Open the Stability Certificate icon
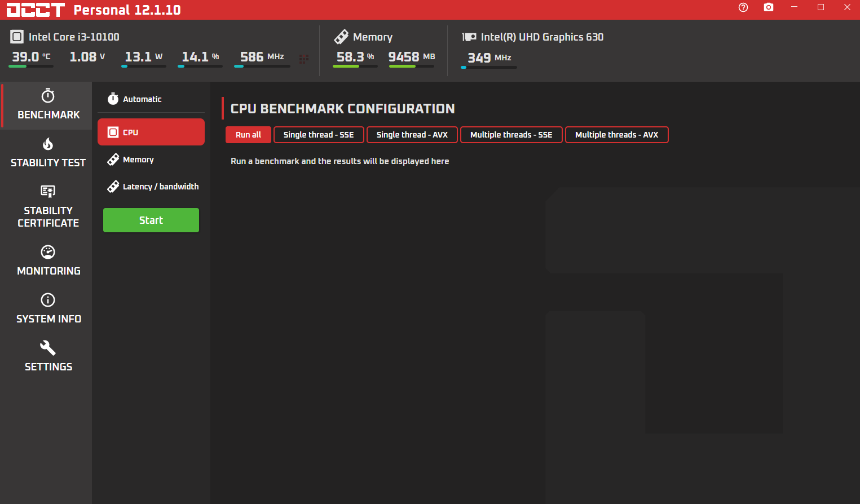860x504 pixels. click(48, 192)
